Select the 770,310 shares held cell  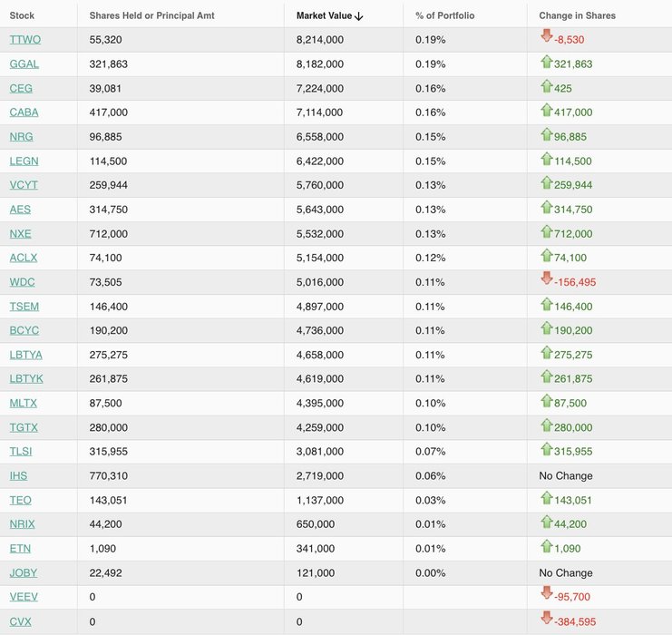tap(109, 476)
